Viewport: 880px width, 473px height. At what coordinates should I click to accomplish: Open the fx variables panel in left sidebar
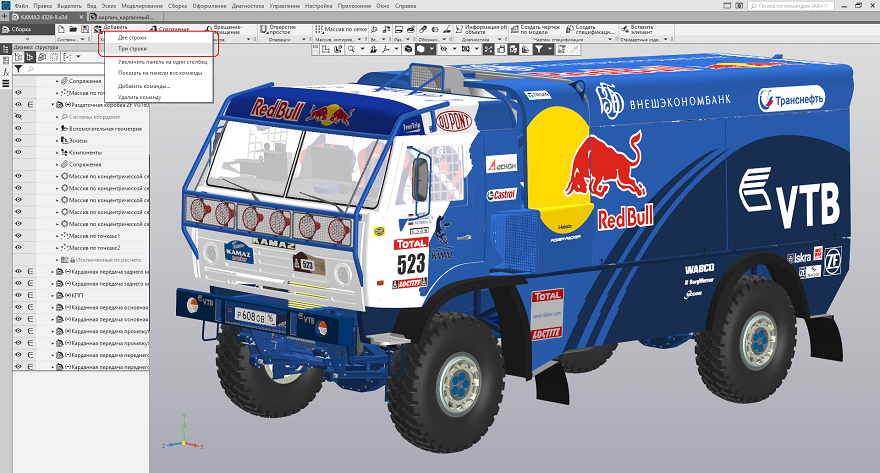coord(6,72)
